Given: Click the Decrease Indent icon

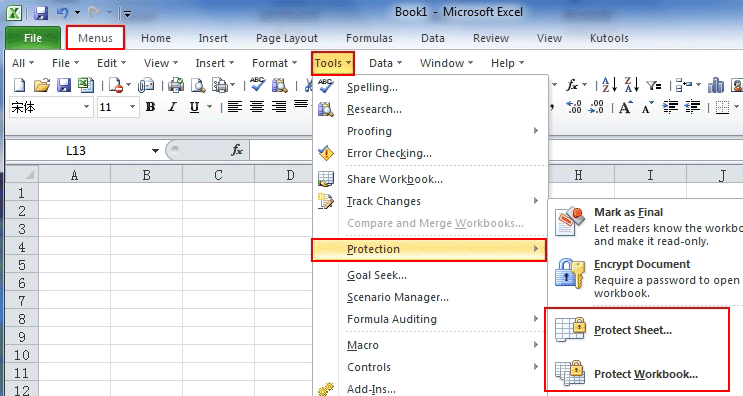Looking at the screenshot, I should 692,107.
